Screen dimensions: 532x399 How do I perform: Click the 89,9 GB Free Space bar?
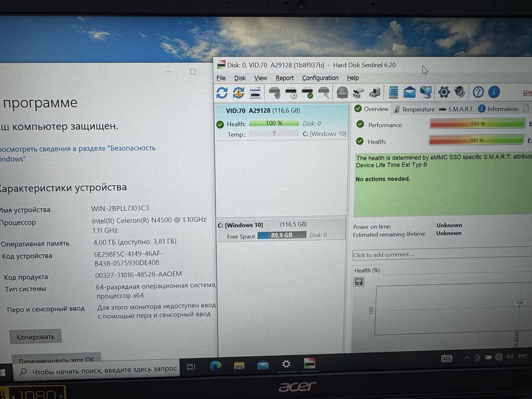coord(282,235)
